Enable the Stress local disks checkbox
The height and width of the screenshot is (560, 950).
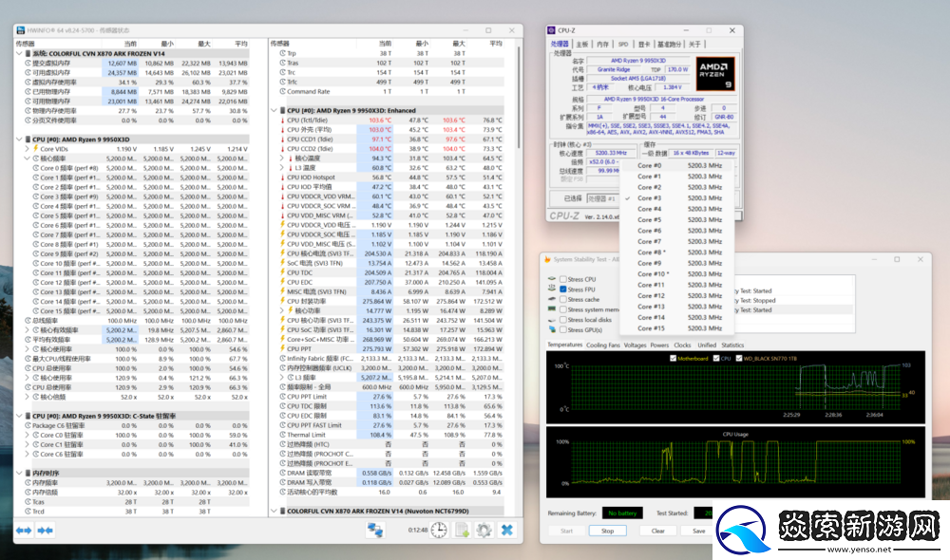pyautogui.click(x=563, y=319)
